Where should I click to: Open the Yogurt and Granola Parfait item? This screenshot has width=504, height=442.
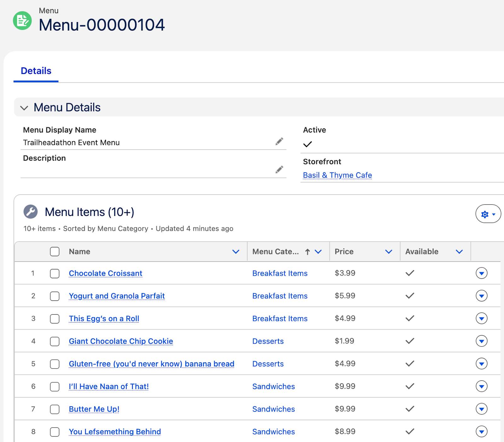pyautogui.click(x=117, y=296)
